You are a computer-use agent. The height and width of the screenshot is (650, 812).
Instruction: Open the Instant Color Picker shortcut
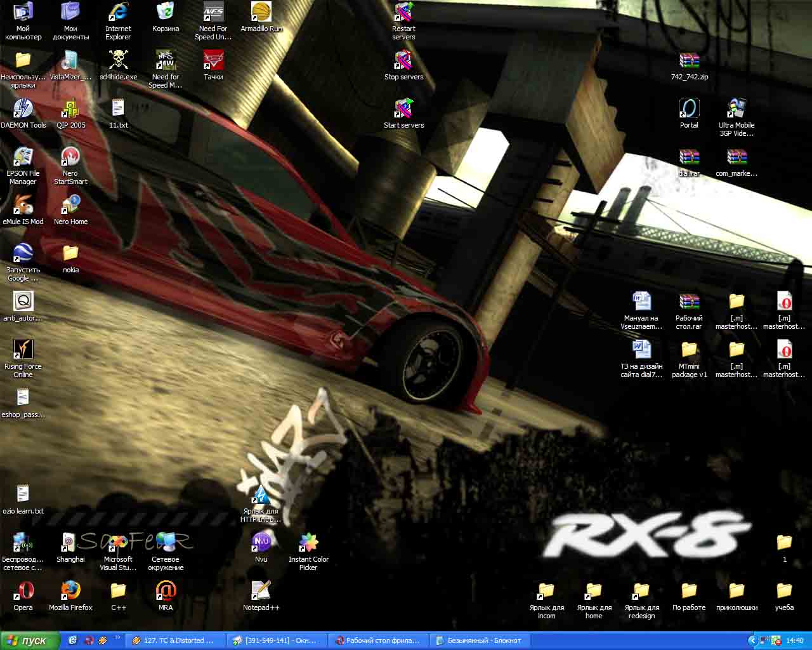click(308, 551)
